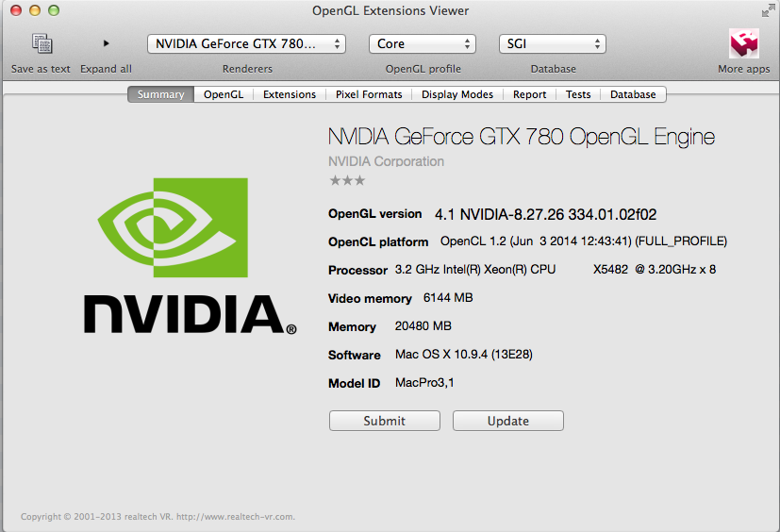The height and width of the screenshot is (532, 780).
Task: Click the OpenGL version value 4.1 NVIDIA-8.27.26
Action: [x=546, y=214]
